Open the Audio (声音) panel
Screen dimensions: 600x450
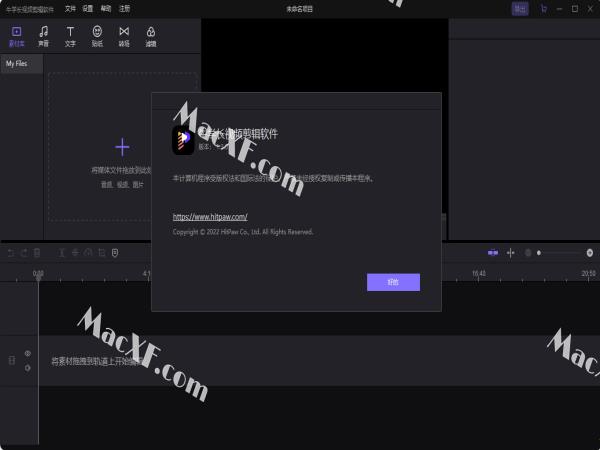[44, 36]
